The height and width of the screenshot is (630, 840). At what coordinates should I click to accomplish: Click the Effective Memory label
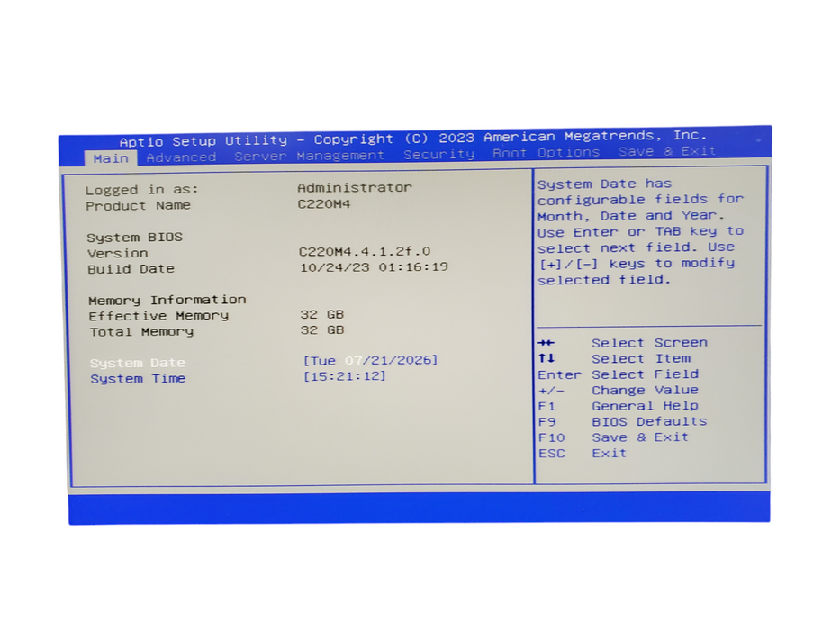(159, 316)
